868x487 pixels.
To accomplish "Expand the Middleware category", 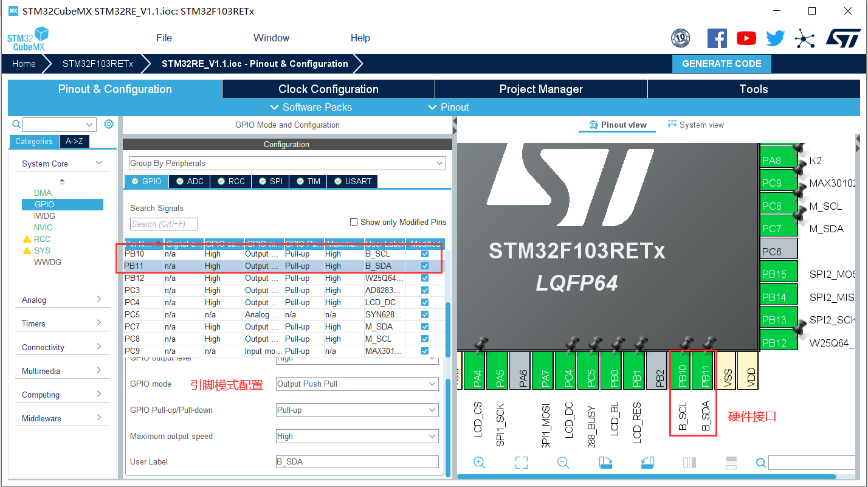I will pyautogui.click(x=63, y=418).
